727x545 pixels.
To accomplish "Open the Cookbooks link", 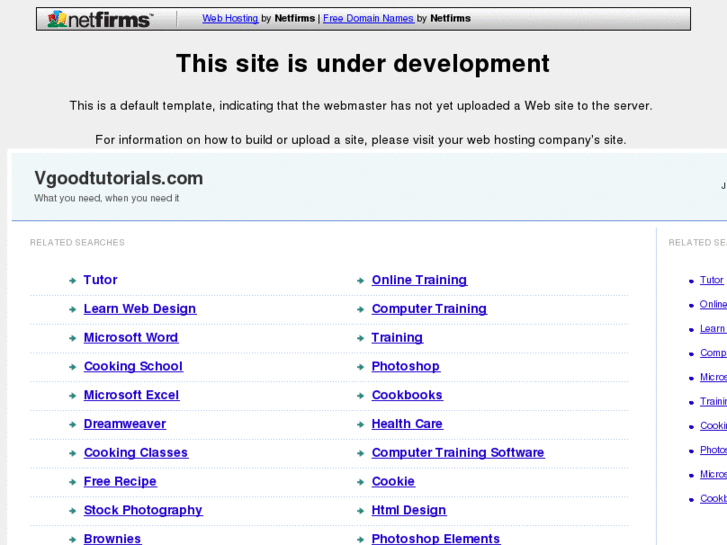I will pos(407,395).
